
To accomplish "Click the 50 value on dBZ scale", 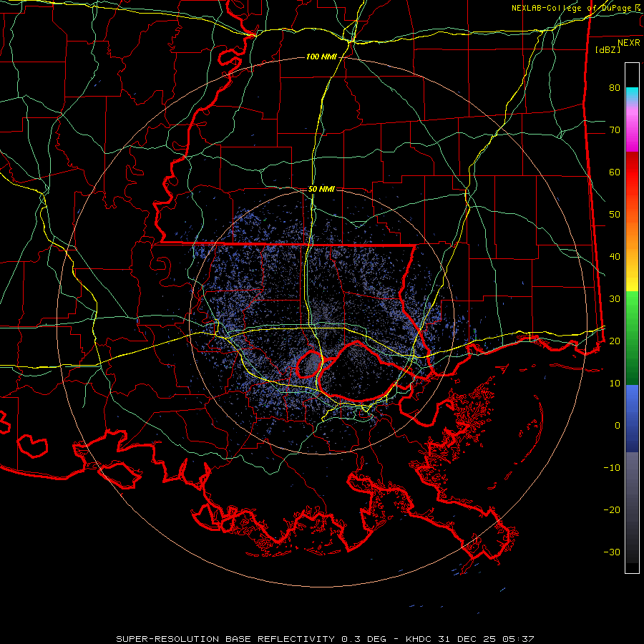I will 615,215.
